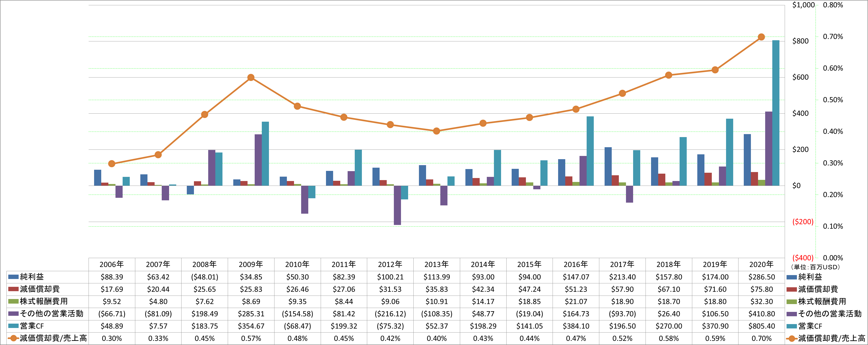
Task: Click the right legend label 減価償却費/売上高
Action: coord(831,338)
